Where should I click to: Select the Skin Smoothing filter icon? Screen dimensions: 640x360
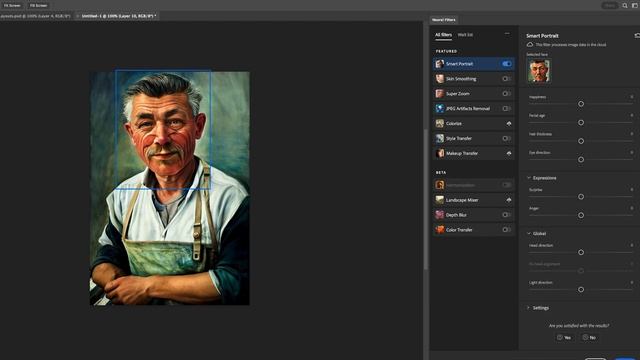(x=440, y=79)
